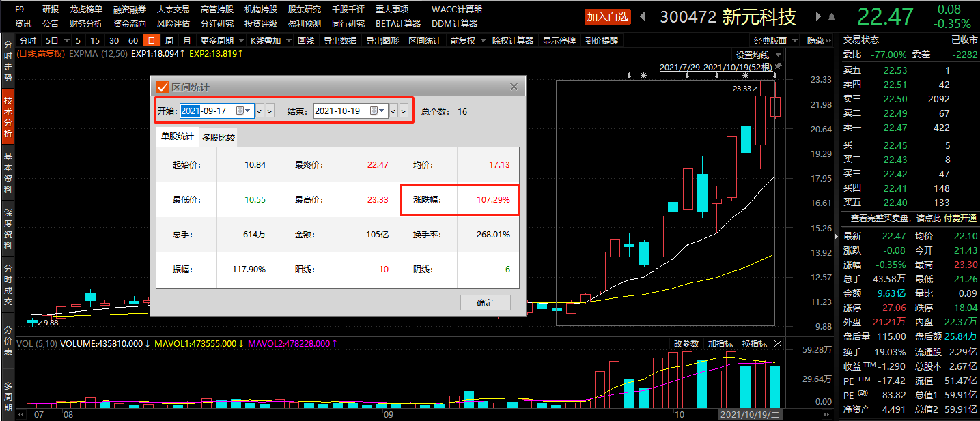
Task: Switch chart to weekly (周) period
Action: (x=169, y=40)
